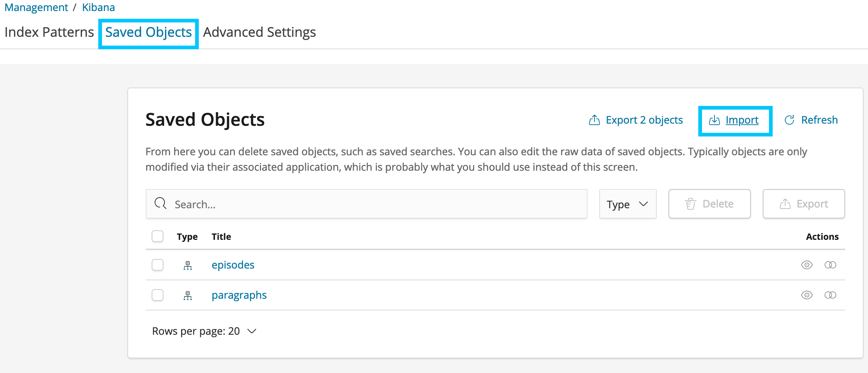Open the Advanced Settings tab
The height and width of the screenshot is (373, 868).
[x=260, y=32]
